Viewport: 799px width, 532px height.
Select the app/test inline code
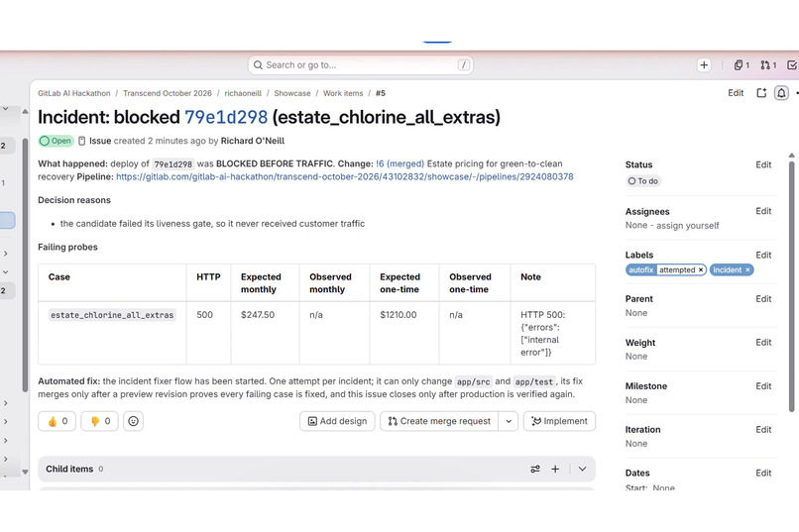tap(533, 381)
